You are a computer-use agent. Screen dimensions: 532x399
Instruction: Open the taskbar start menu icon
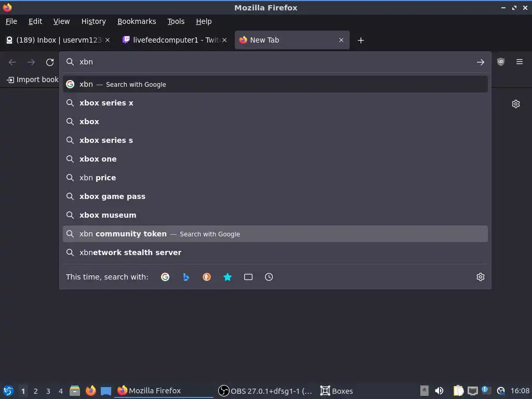point(8,391)
